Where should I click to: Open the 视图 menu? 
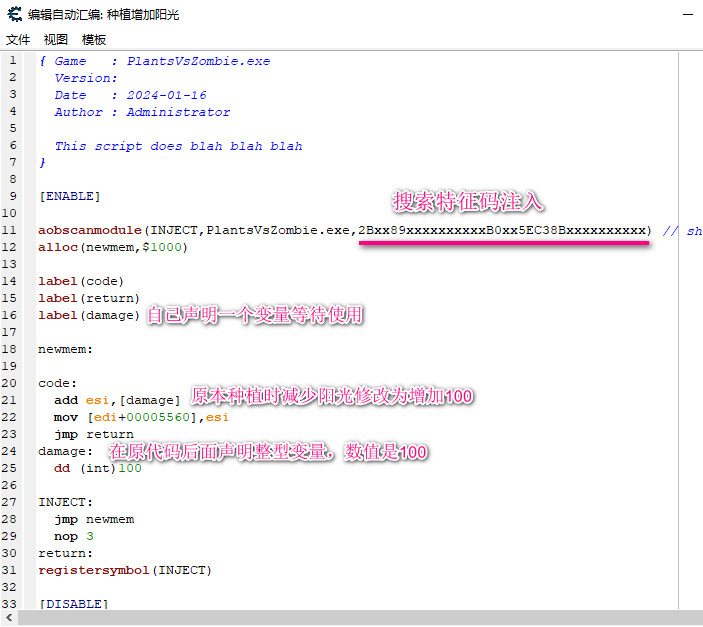coord(56,40)
